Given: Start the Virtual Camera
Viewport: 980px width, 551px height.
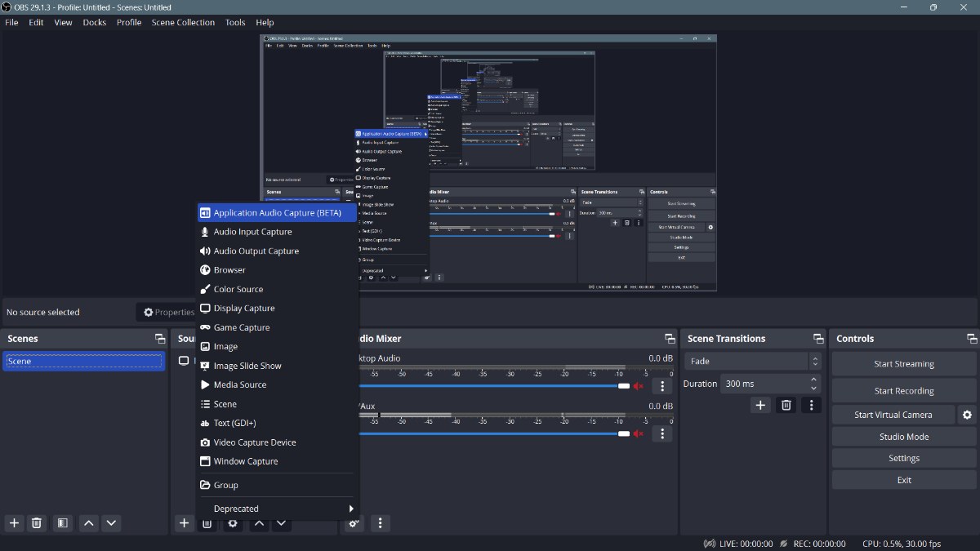Looking at the screenshot, I should (x=893, y=415).
